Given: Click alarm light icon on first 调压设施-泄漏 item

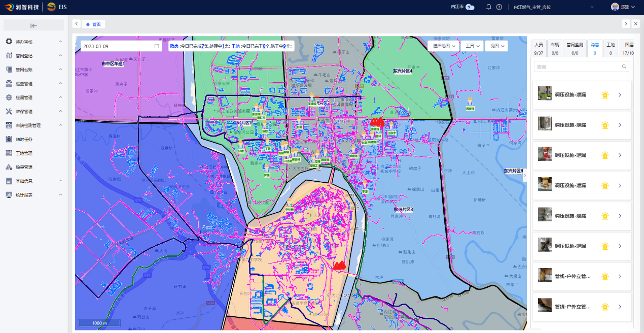Looking at the screenshot, I should [x=604, y=95].
